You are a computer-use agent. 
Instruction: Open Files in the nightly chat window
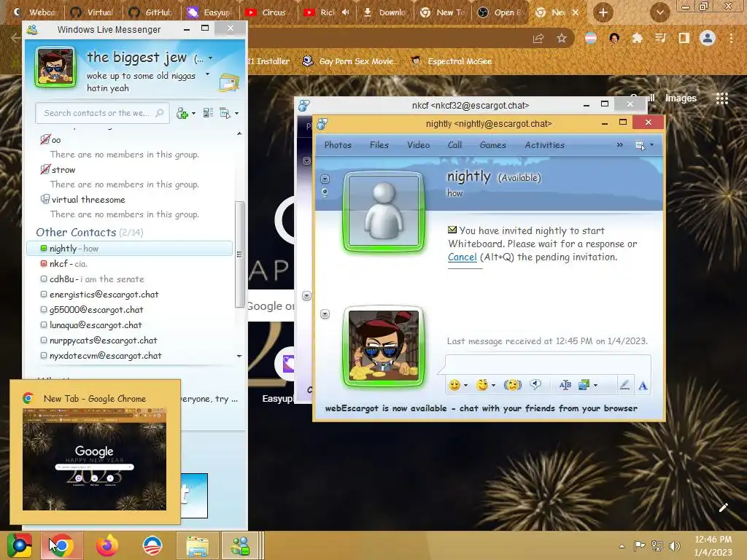pos(379,145)
